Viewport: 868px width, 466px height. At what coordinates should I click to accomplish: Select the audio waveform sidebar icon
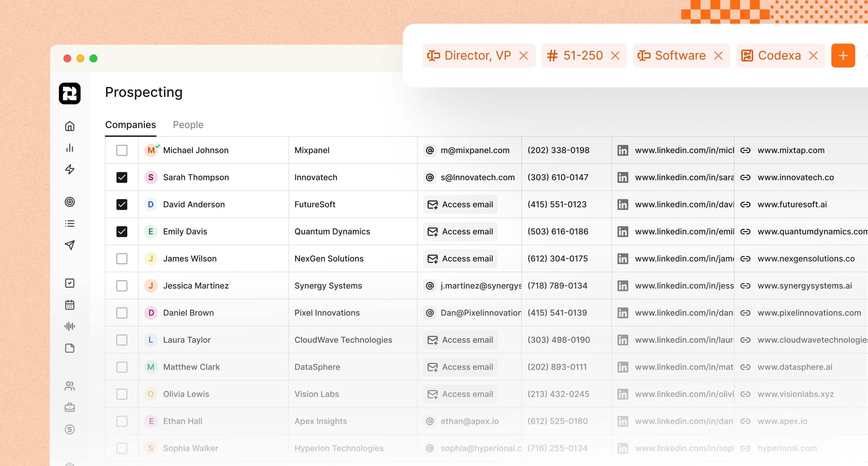pyautogui.click(x=69, y=326)
